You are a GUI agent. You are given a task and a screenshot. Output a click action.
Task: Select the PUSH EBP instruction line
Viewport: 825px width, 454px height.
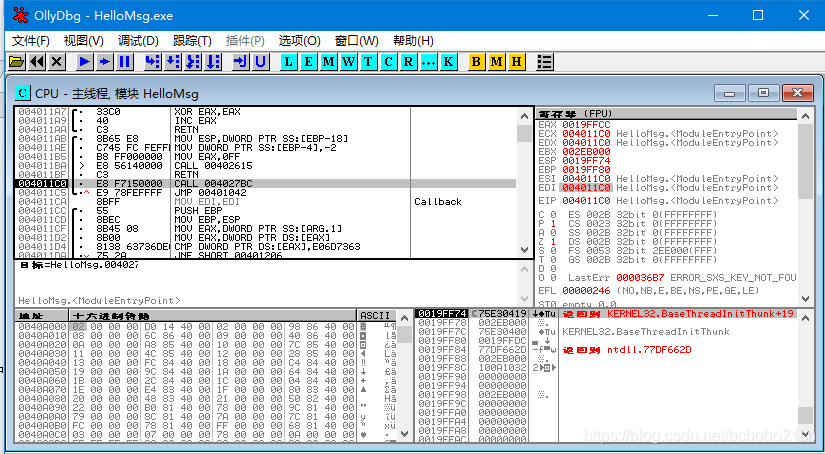[265, 210]
